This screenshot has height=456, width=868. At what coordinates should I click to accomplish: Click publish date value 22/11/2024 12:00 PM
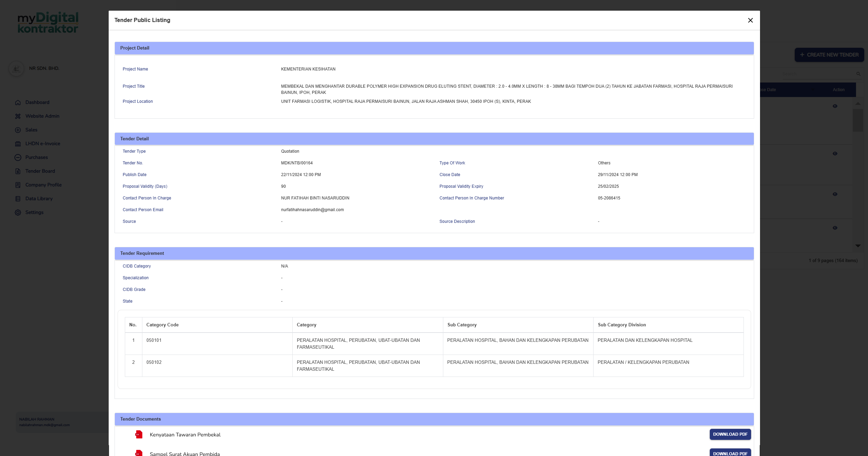click(x=301, y=175)
